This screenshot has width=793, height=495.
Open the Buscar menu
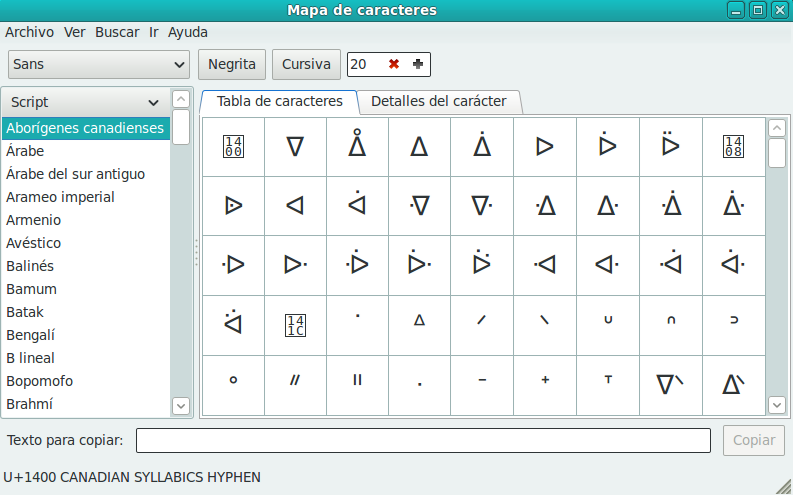click(117, 32)
